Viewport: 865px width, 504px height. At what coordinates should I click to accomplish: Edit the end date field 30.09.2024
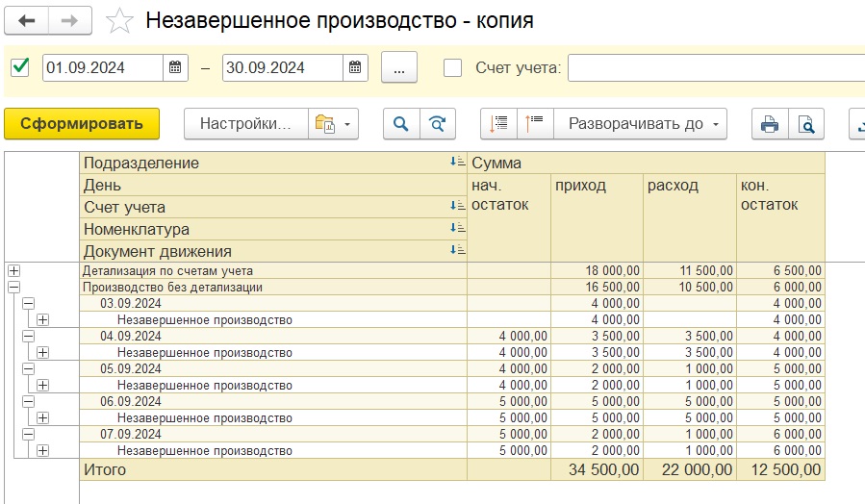pos(283,68)
